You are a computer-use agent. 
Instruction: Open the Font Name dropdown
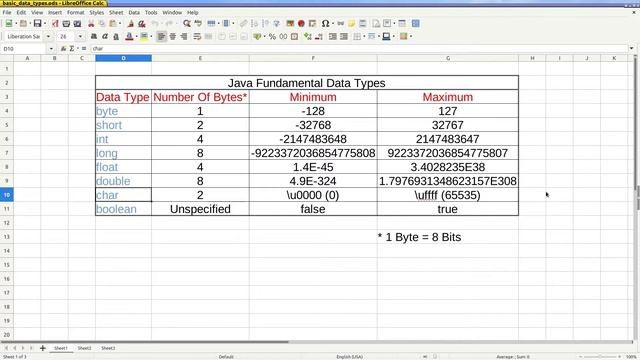coord(48,37)
